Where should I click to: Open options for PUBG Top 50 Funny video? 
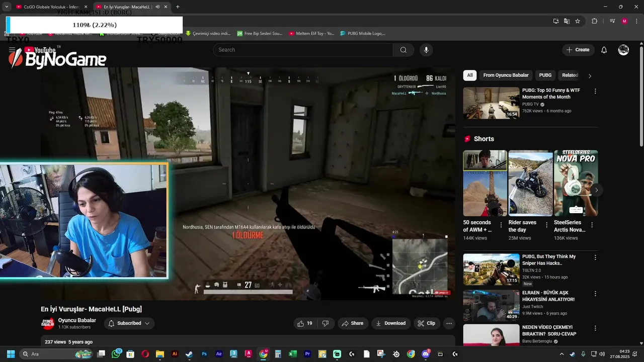point(595,92)
